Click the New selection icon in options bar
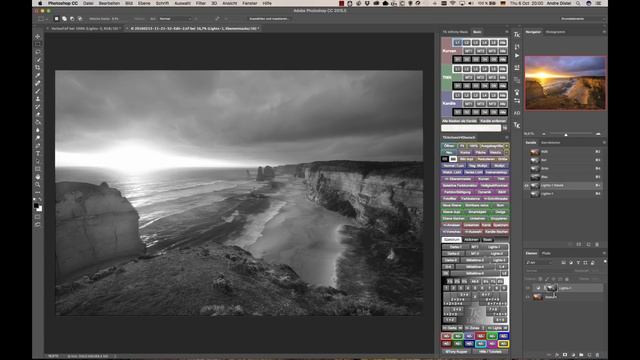The image size is (640, 360). [x=56, y=19]
